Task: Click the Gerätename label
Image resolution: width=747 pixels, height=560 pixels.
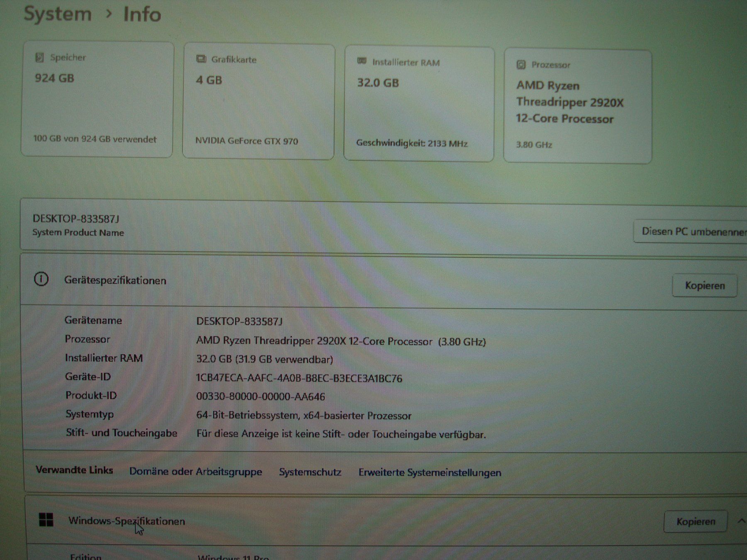Action: coord(93,320)
